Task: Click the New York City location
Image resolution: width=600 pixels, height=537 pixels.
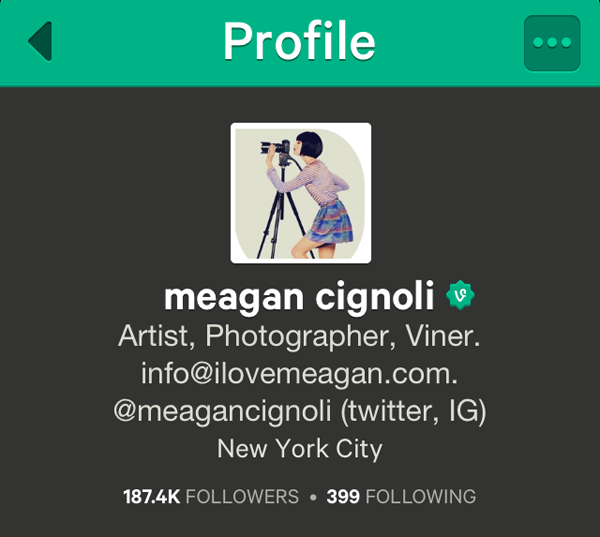Action: click(x=300, y=449)
